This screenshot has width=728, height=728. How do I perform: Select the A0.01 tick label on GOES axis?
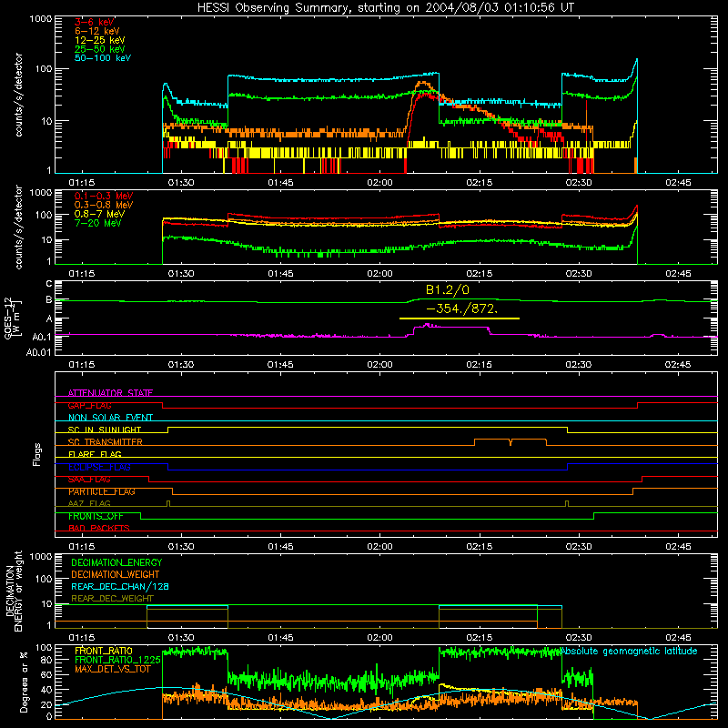pos(38,353)
